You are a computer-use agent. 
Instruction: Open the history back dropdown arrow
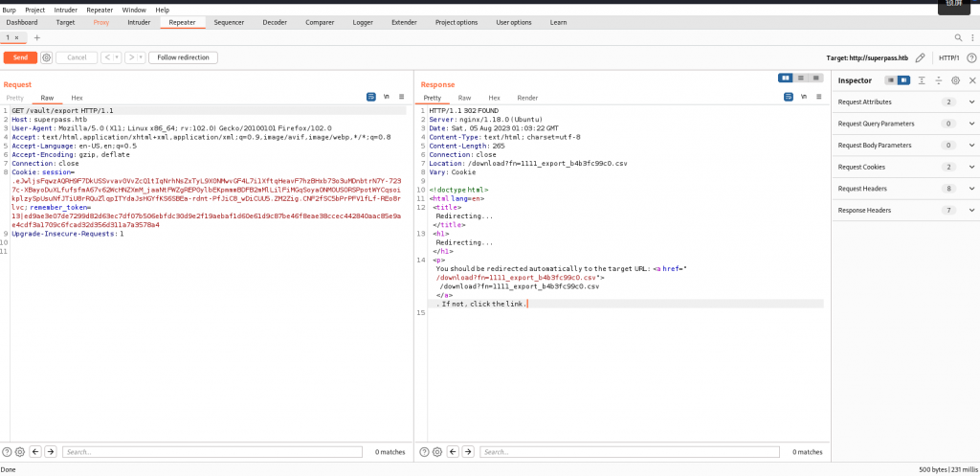coord(118,57)
